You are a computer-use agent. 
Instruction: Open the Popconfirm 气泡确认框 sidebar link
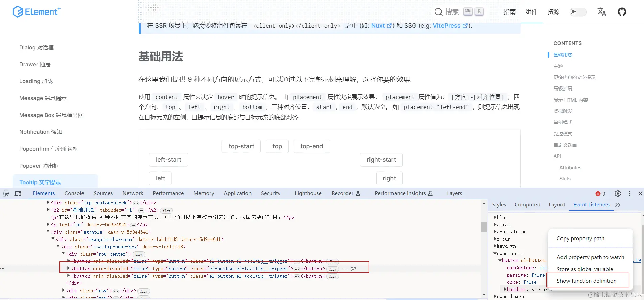click(49, 149)
